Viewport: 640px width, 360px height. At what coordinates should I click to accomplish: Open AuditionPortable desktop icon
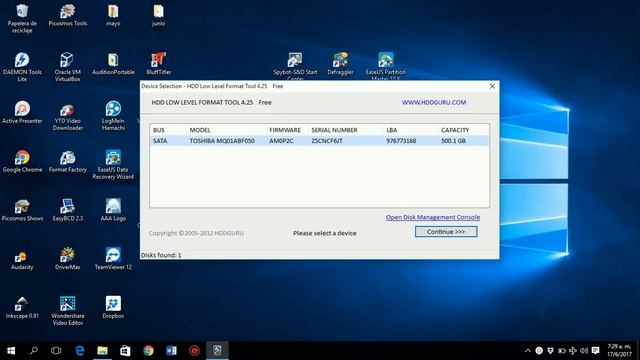[113, 64]
